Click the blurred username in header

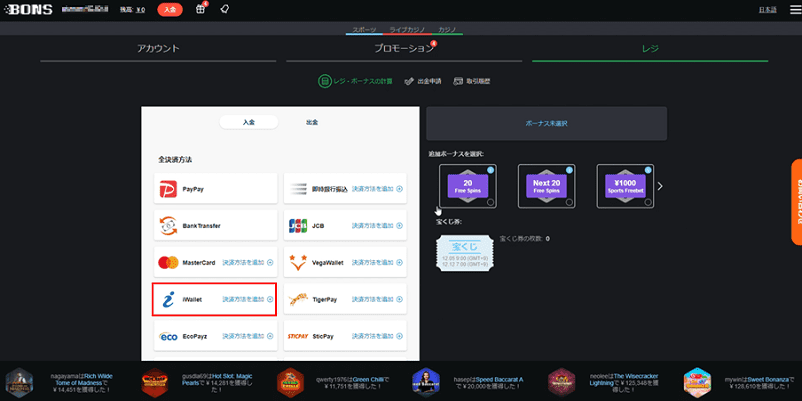(85, 9)
